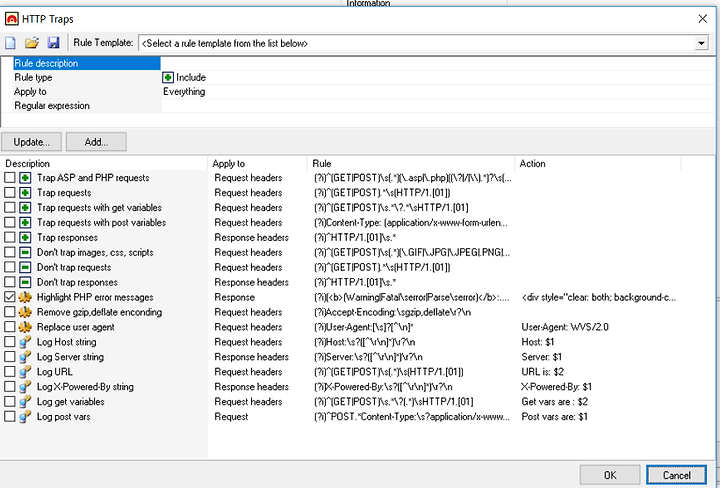
Task: Click action text User-Agent: WVS/2.0
Action: point(565,327)
